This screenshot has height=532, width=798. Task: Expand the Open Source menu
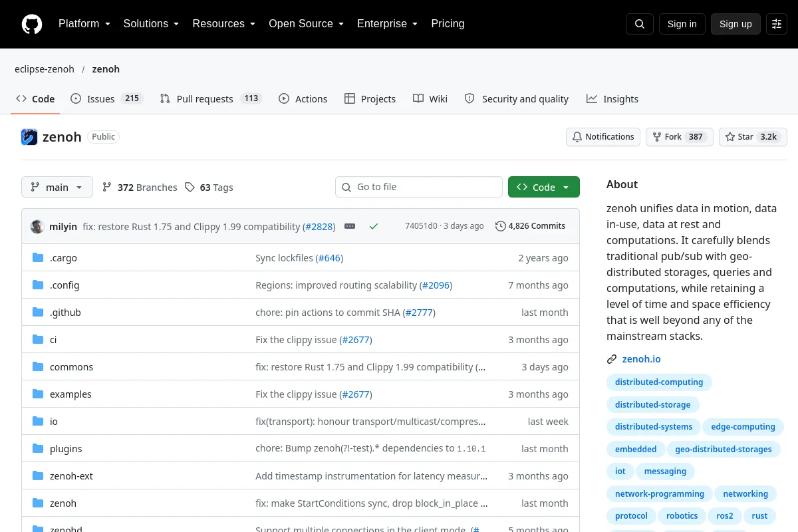pos(306,24)
